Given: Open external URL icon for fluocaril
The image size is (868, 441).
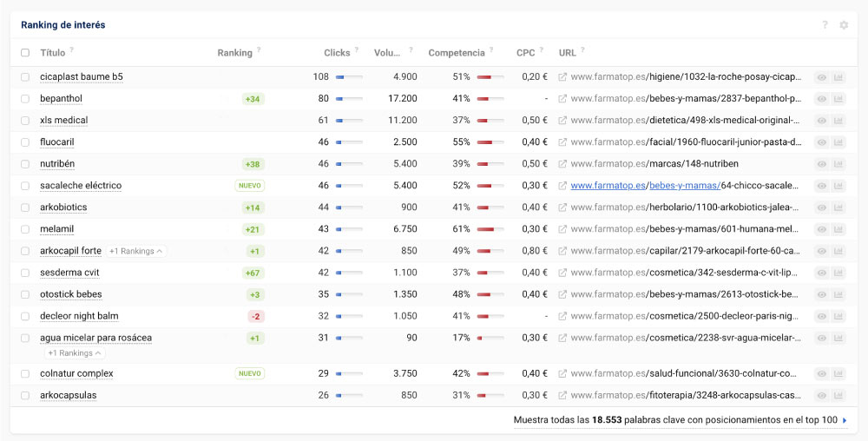Looking at the screenshot, I should point(562,142).
